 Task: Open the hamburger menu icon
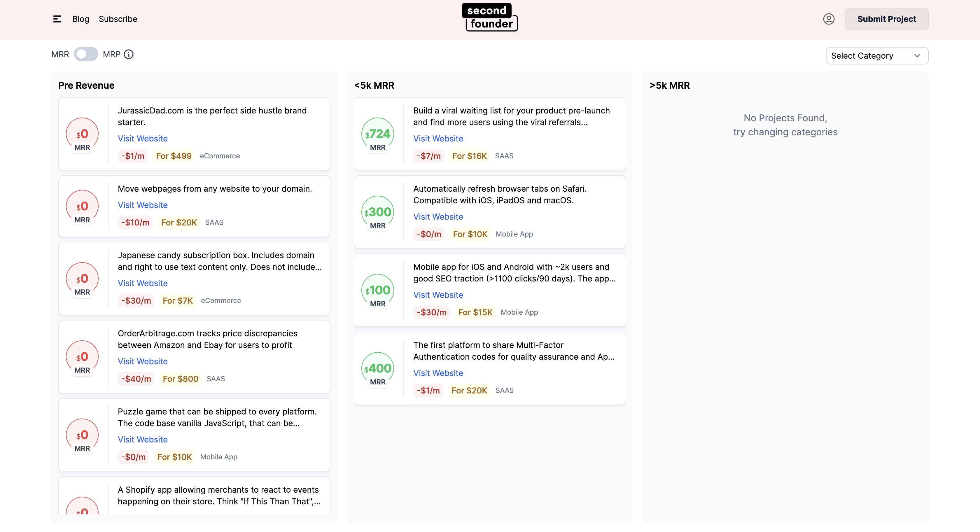click(x=57, y=19)
